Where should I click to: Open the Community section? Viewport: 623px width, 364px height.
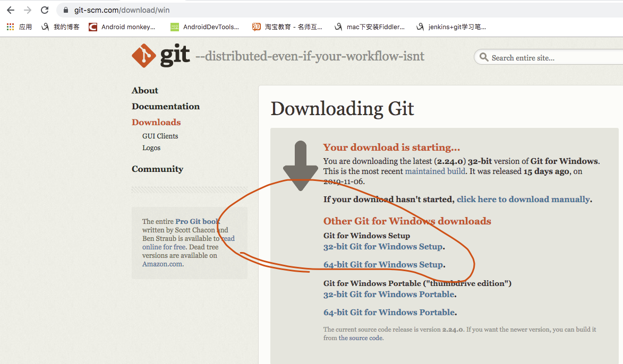tap(157, 169)
